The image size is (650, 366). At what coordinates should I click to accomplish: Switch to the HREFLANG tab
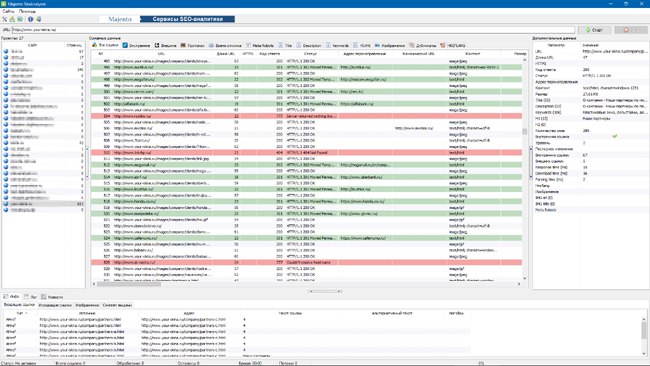point(453,45)
